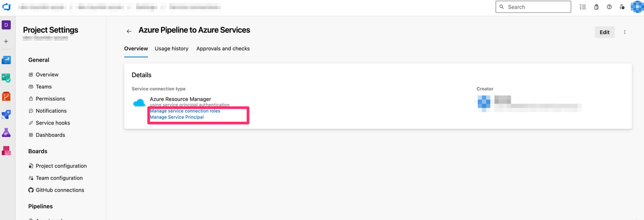The height and width of the screenshot is (220, 644).
Task: Switch to the Usage history tab
Action: click(172, 48)
